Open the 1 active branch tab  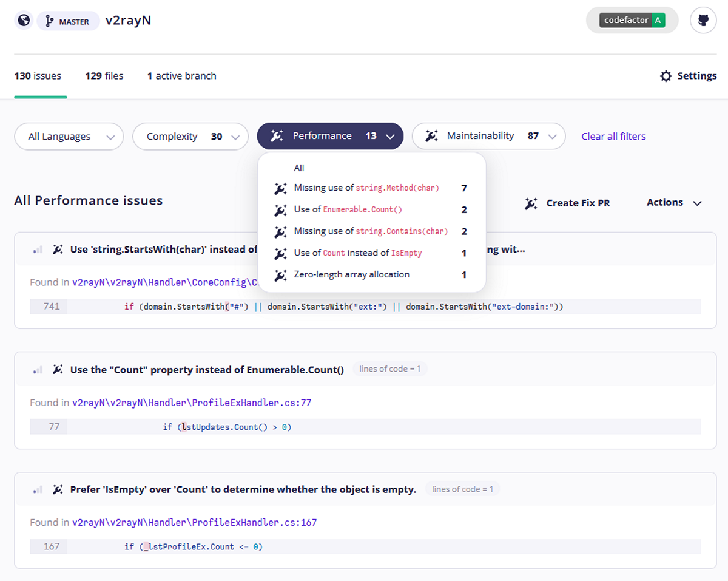coord(182,76)
